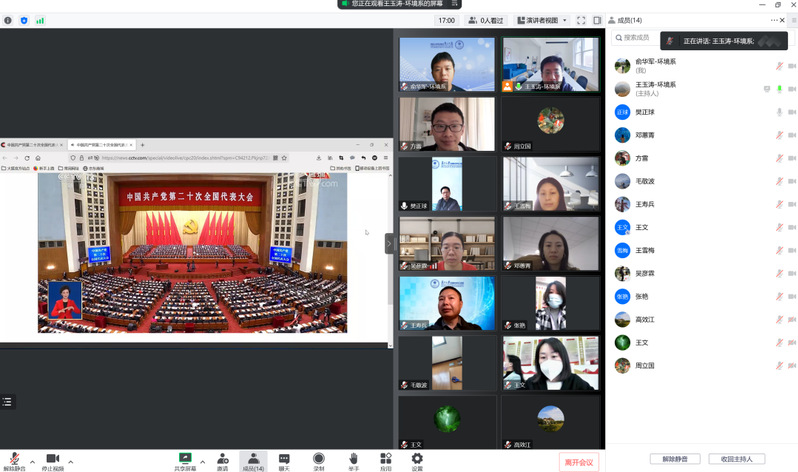Image resolution: width=798 pixels, height=472 pixels.
Task: Toggle camera icon for 周立国 in list
Action: pyautogui.click(x=792, y=366)
